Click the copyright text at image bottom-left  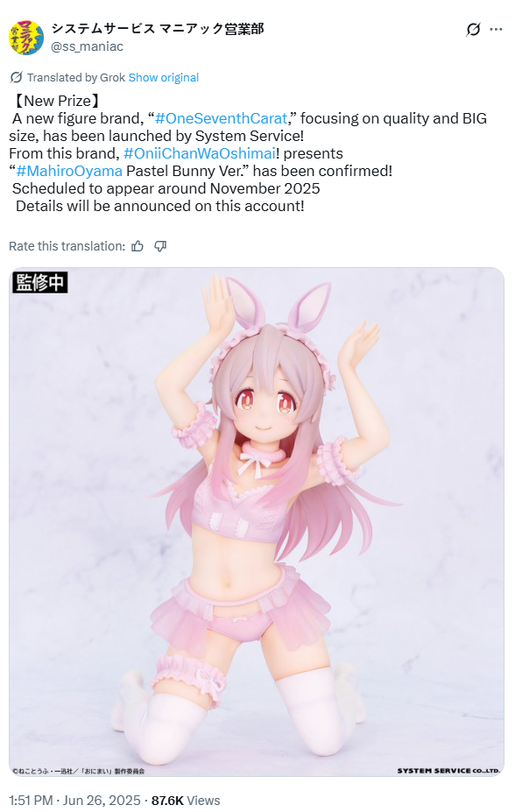click(79, 771)
